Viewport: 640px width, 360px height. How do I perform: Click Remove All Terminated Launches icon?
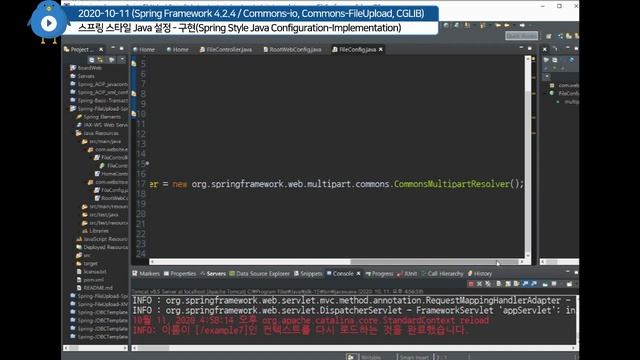click(488, 284)
